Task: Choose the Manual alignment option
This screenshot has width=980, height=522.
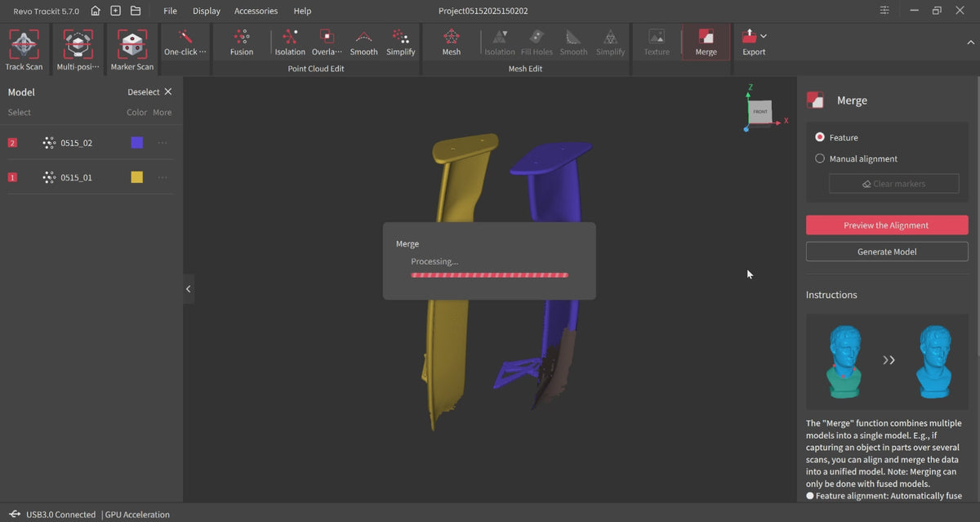Action: pos(820,158)
